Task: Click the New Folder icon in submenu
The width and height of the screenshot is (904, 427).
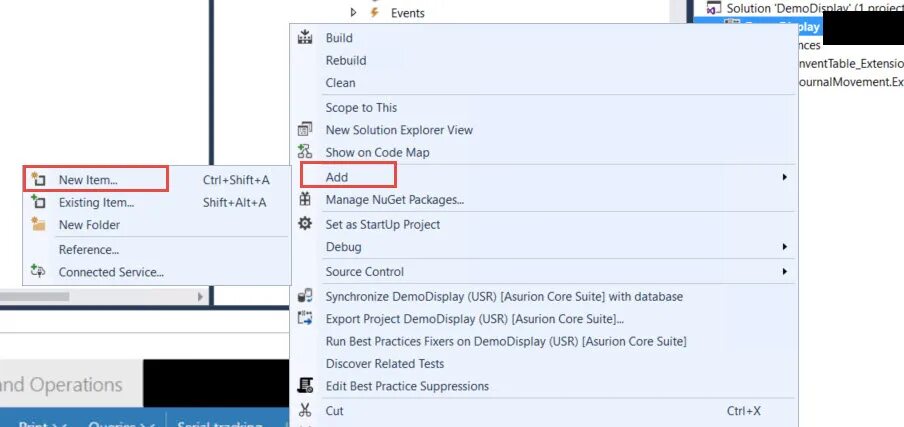Action: click(39, 225)
